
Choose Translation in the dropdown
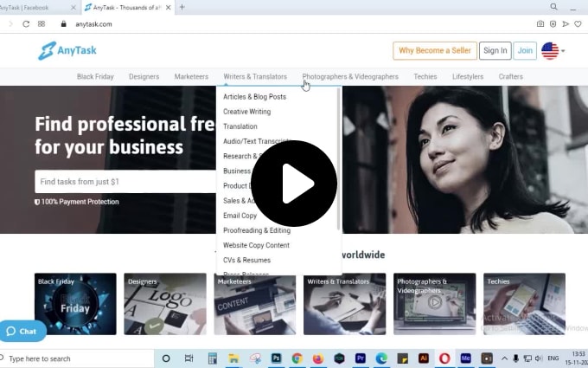[240, 126]
